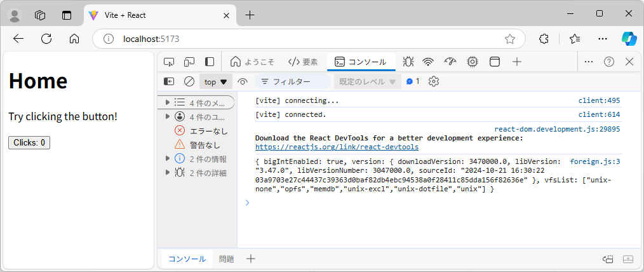
Task: Open react-dom.development.js:29895 source link
Action: [x=558, y=129]
